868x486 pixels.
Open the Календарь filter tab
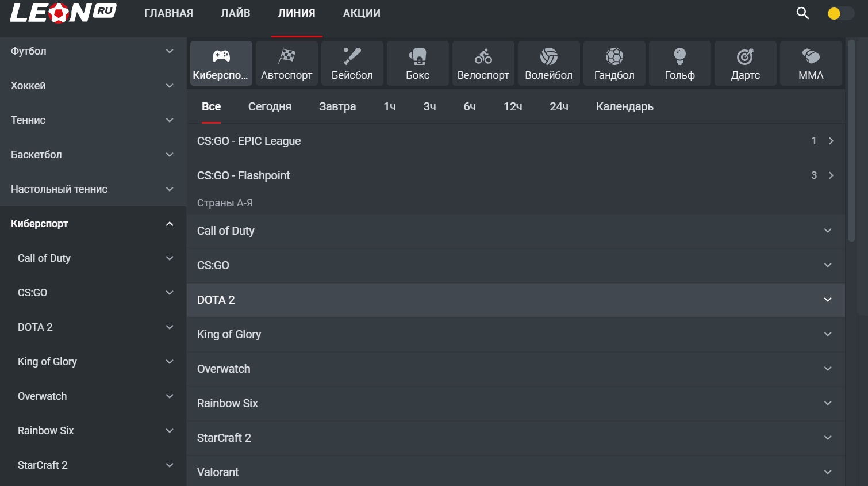click(x=624, y=106)
